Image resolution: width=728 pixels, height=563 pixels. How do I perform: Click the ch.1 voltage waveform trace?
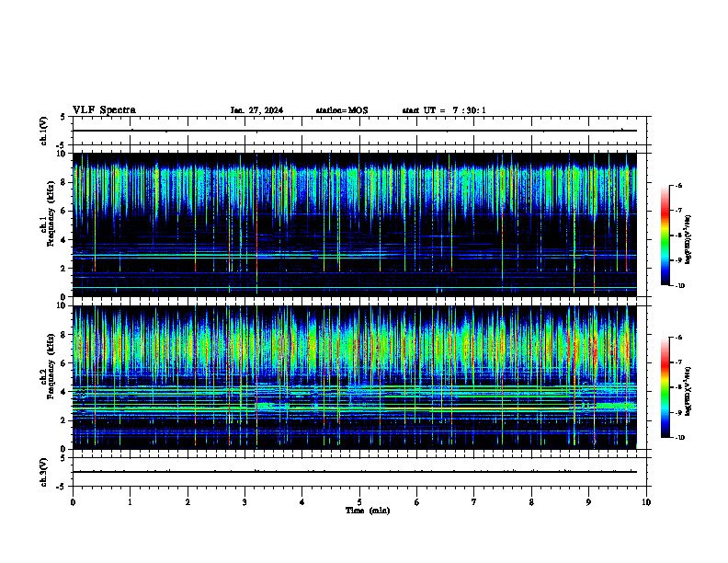(355, 131)
